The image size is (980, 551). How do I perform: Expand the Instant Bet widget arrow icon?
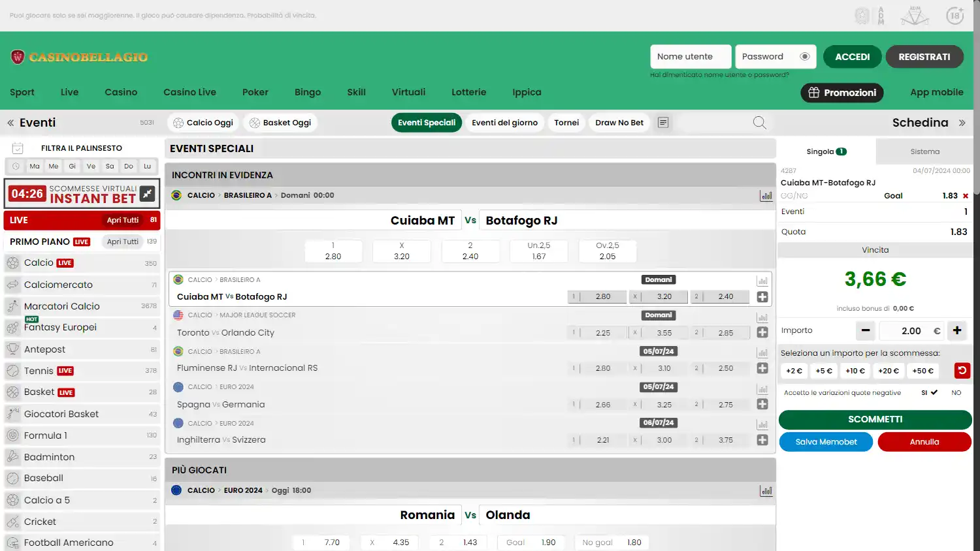(x=148, y=193)
